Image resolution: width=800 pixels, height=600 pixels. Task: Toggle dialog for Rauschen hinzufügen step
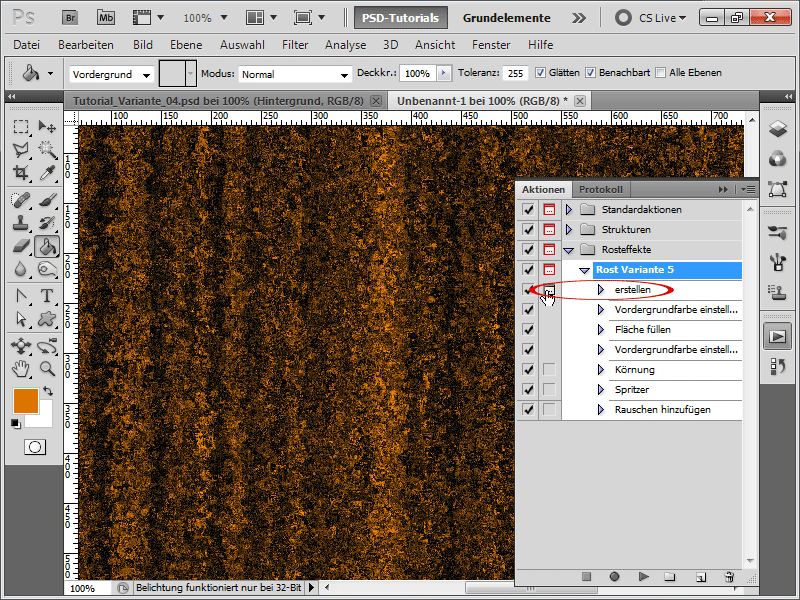pyautogui.click(x=549, y=409)
